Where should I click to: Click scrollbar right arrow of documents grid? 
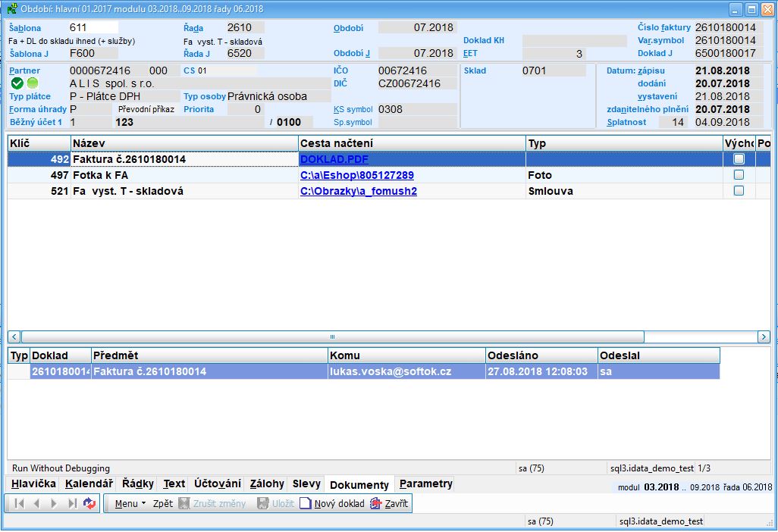coord(764,336)
